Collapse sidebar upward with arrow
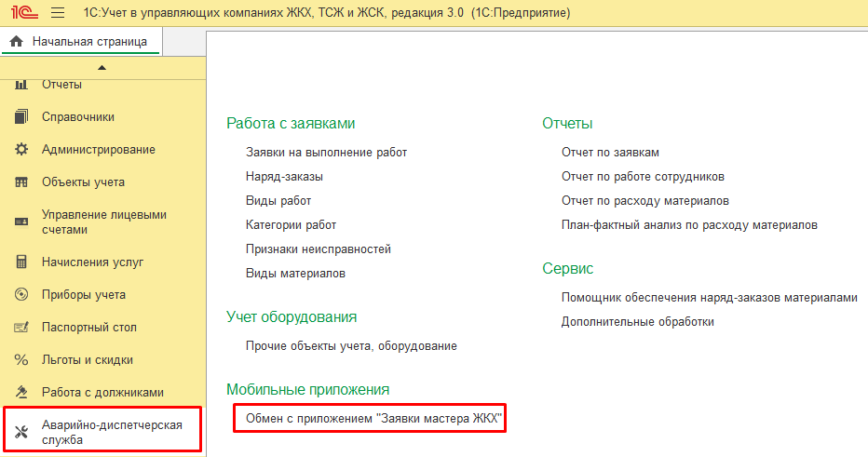The height and width of the screenshot is (457, 868). click(102, 68)
